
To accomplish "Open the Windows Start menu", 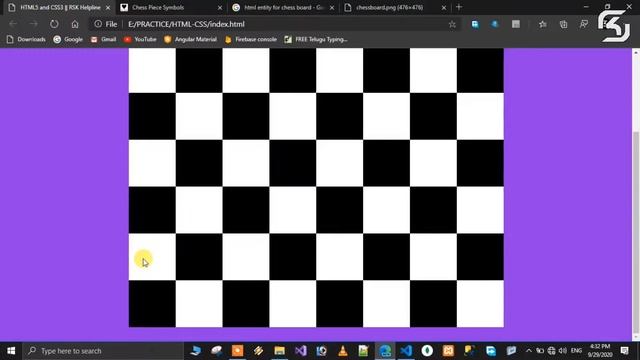I will tap(11, 351).
